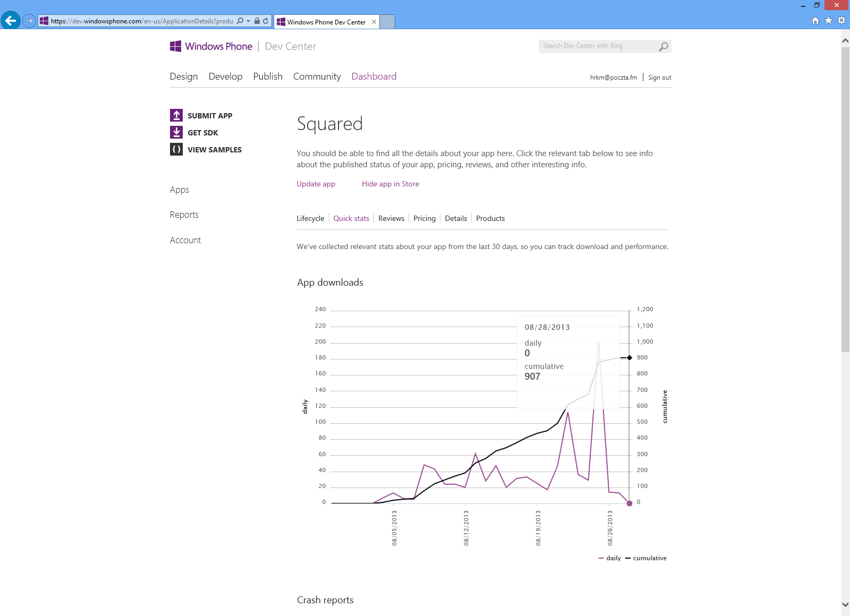Click the Get SDK download icon
The height and width of the screenshot is (616, 850).
pos(176,132)
